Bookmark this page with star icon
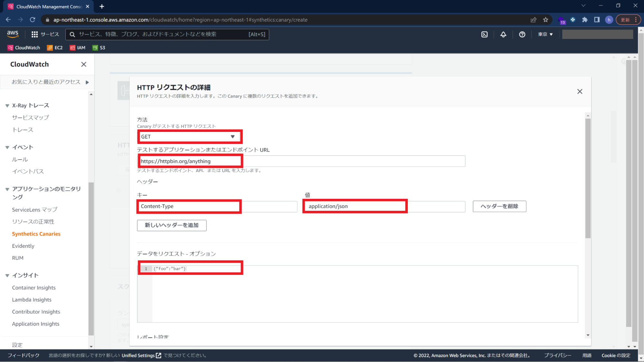This screenshot has width=644, height=362. coord(545,20)
